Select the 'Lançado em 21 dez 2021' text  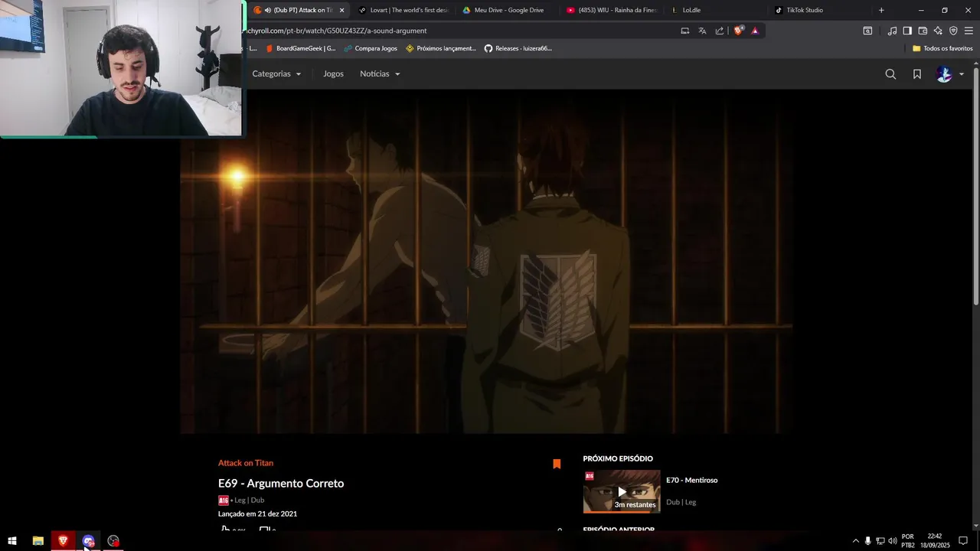(257, 514)
